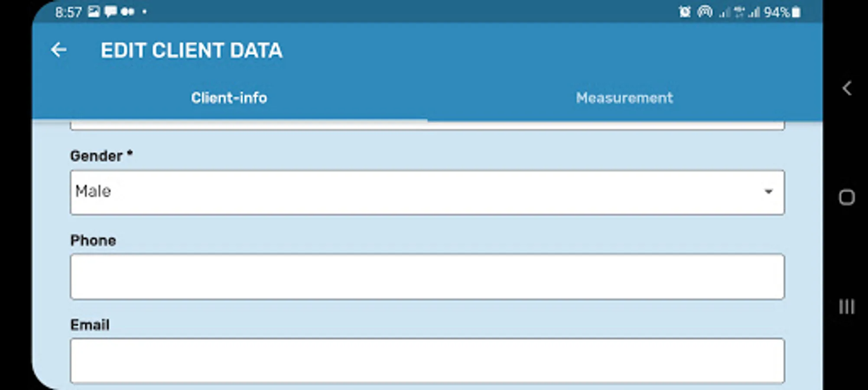Open the Gender selector showing Male
This screenshot has height=390, width=868.
click(x=416, y=192)
